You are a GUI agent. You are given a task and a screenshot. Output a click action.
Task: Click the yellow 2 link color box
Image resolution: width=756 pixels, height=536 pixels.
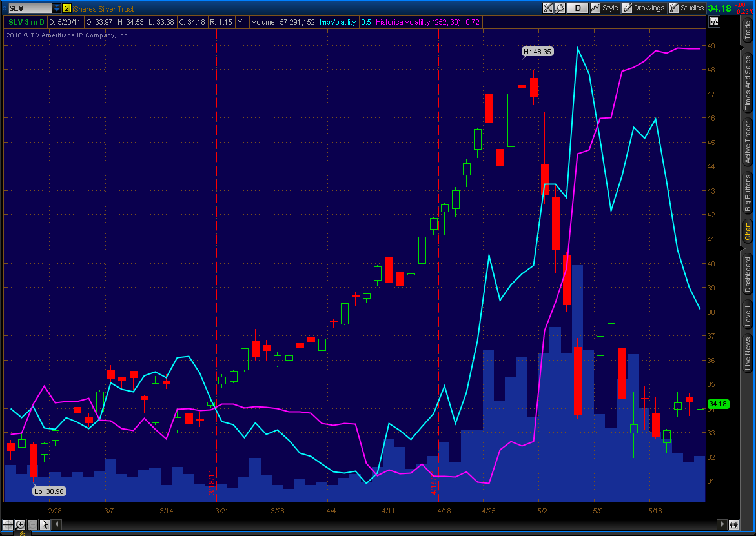coord(66,8)
